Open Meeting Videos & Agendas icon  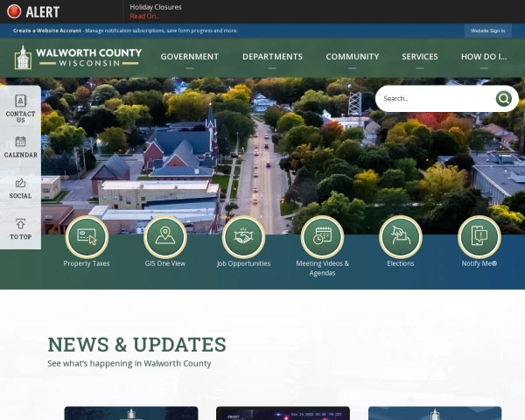pyautogui.click(x=322, y=237)
